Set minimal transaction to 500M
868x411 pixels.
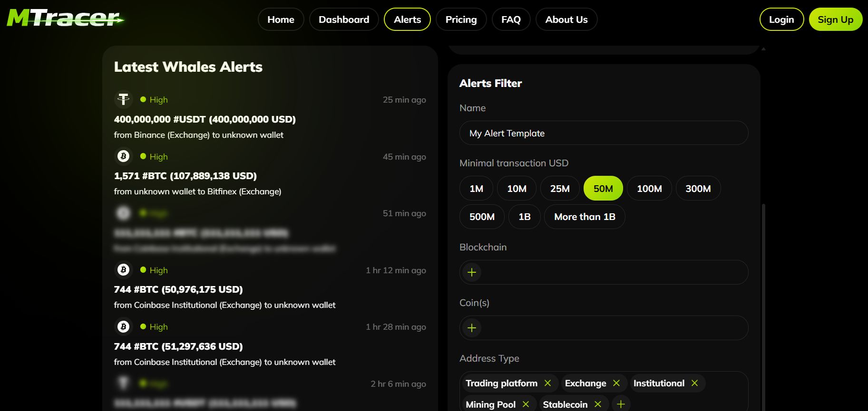tap(482, 217)
